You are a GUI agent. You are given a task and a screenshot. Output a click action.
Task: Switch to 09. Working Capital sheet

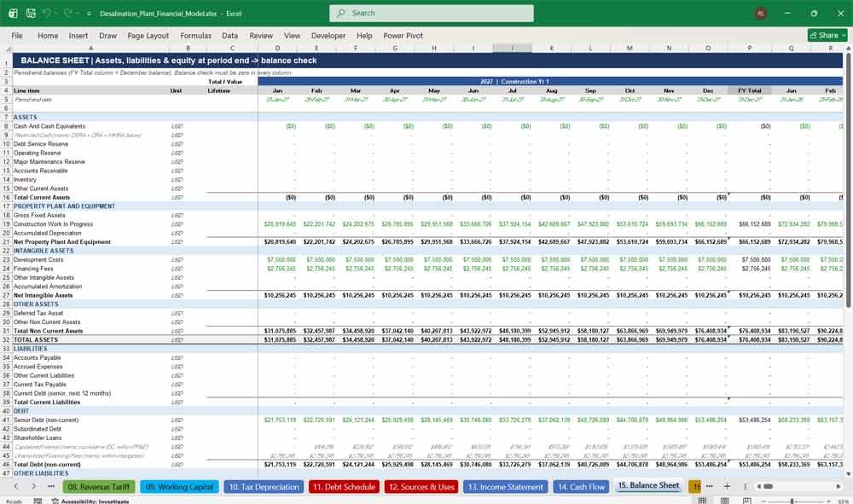pyautogui.click(x=179, y=487)
